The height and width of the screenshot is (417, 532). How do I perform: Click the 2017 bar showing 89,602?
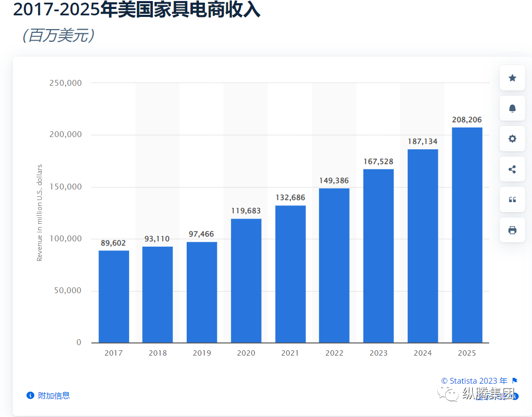[114, 296]
